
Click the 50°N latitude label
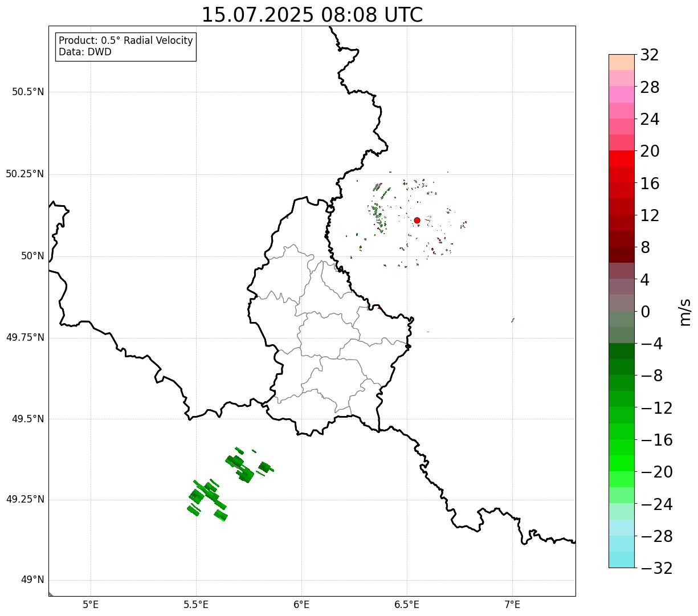[32, 256]
